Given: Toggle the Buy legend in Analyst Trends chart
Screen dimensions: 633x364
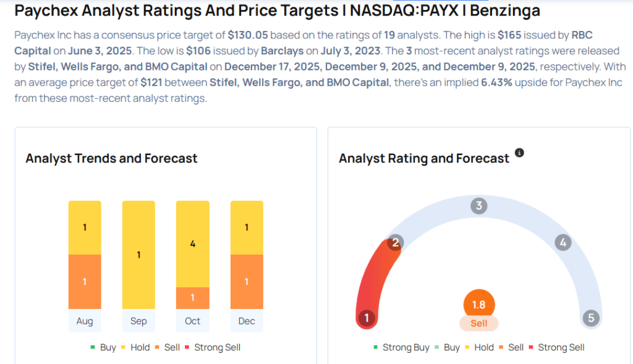Looking at the screenshot, I should [103, 347].
